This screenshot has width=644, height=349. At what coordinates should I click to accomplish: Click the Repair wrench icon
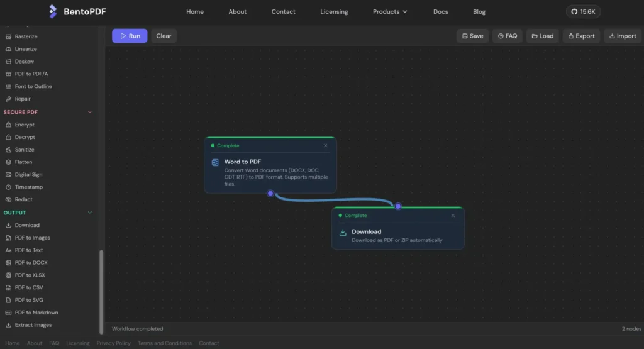(x=8, y=99)
